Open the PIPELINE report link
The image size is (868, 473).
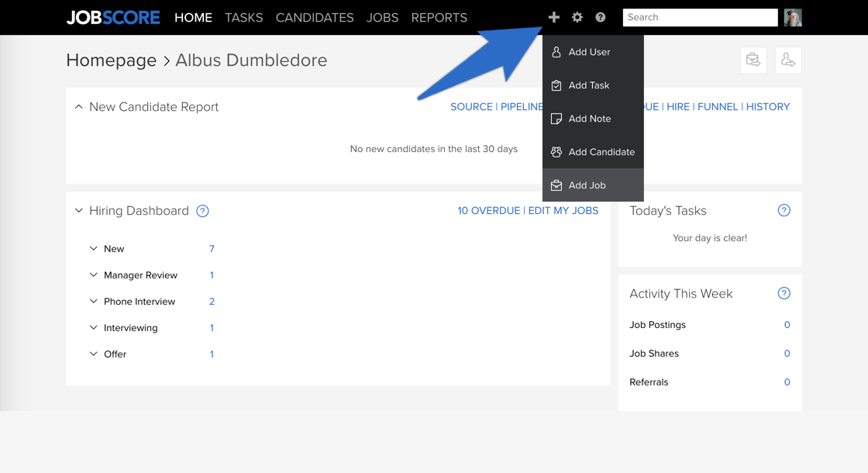click(522, 107)
